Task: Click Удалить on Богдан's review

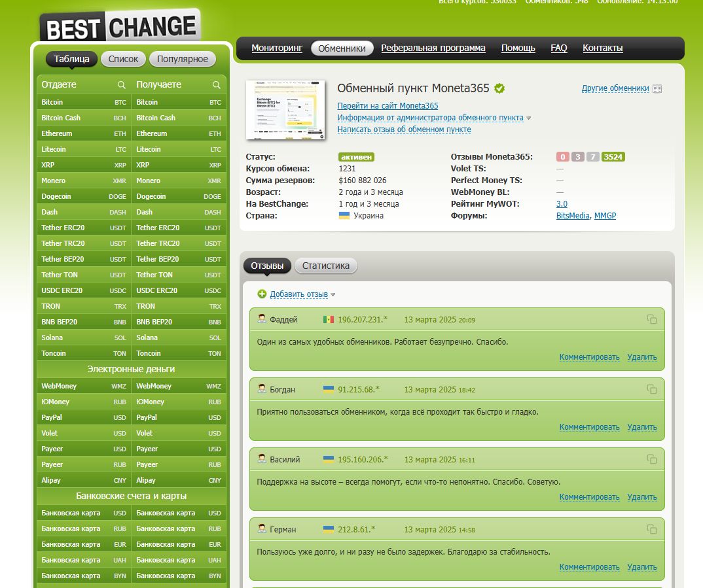Action: pos(642,427)
